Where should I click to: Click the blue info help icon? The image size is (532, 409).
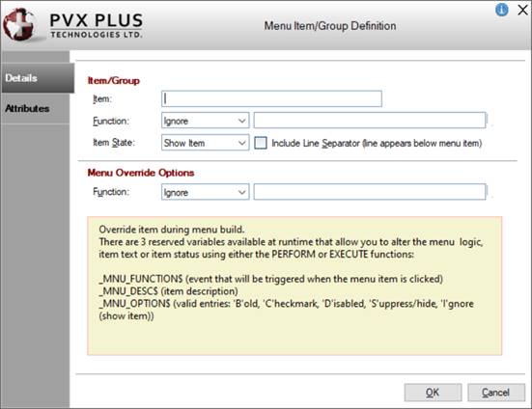point(502,10)
